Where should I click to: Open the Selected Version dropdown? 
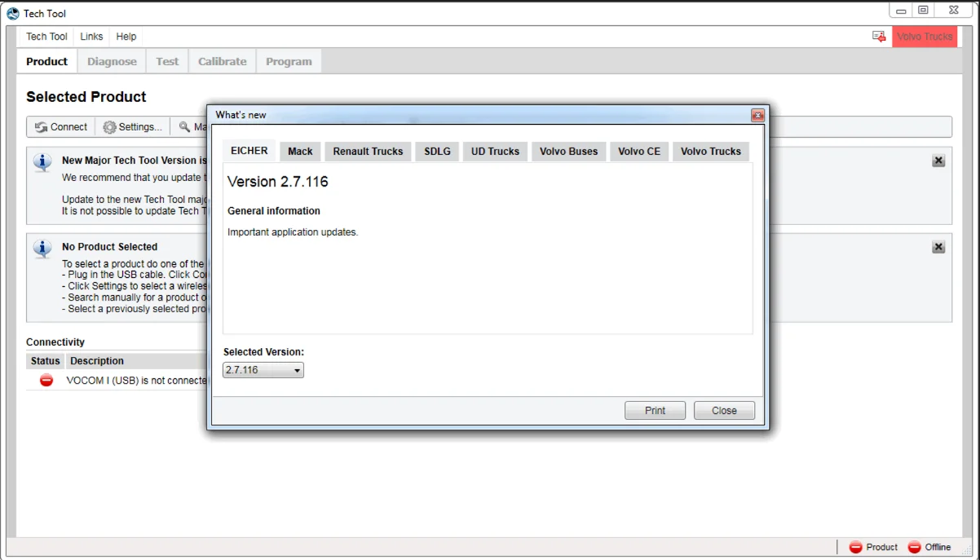tap(263, 370)
